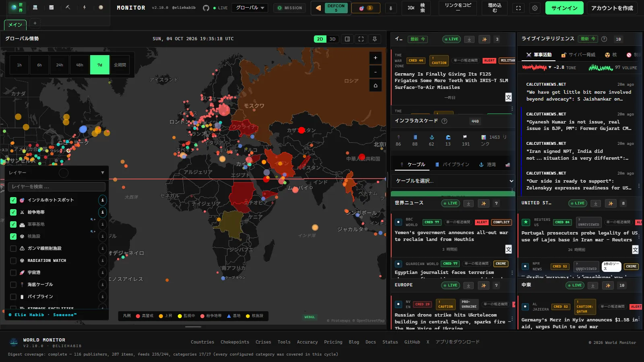Switch map to 3D view
This screenshot has width=644, height=362.
click(x=332, y=39)
